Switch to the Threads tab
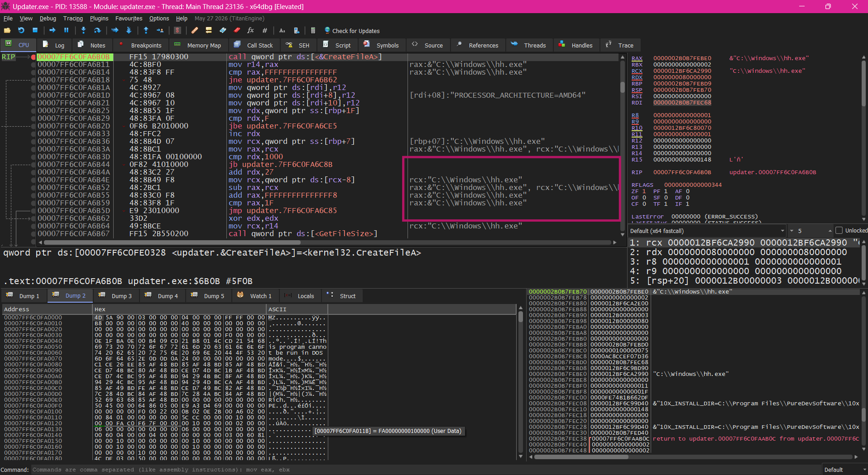 pos(528,45)
